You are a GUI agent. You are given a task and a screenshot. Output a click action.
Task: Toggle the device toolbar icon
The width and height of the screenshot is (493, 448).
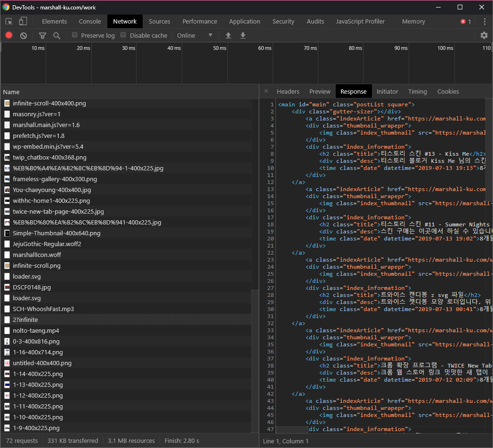coord(23,22)
